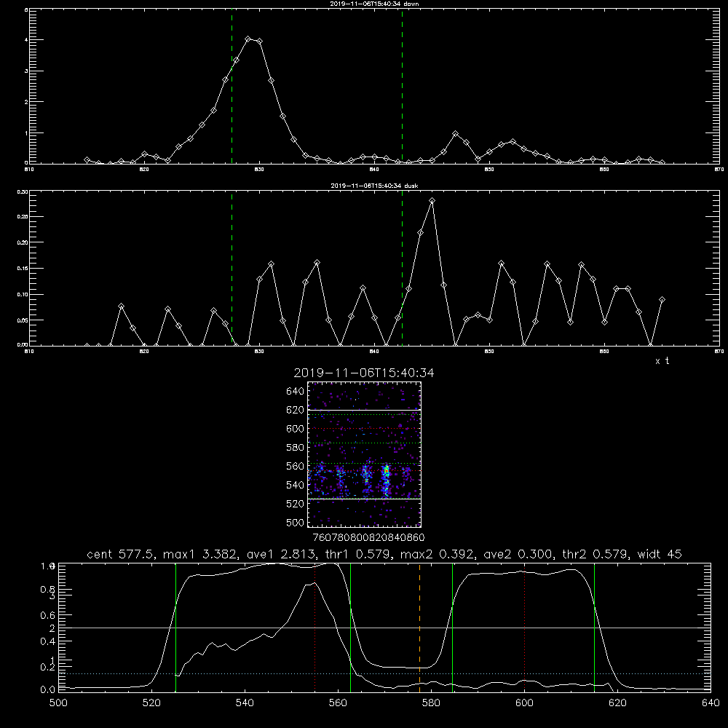Click heatmap y-axis label '500'
This screenshot has height=728, width=728.
(295, 522)
